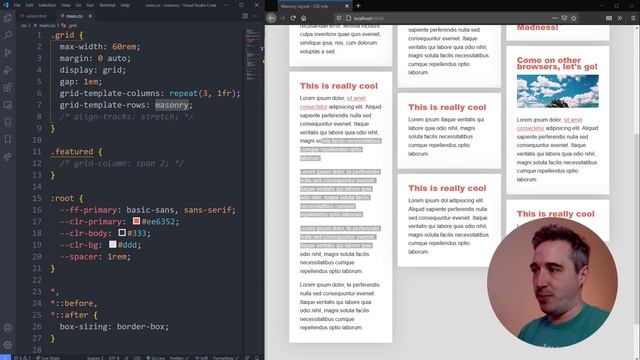This screenshot has width=640, height=360.
Task: Open the editor More Actions menu
Action: click(256, 16)
